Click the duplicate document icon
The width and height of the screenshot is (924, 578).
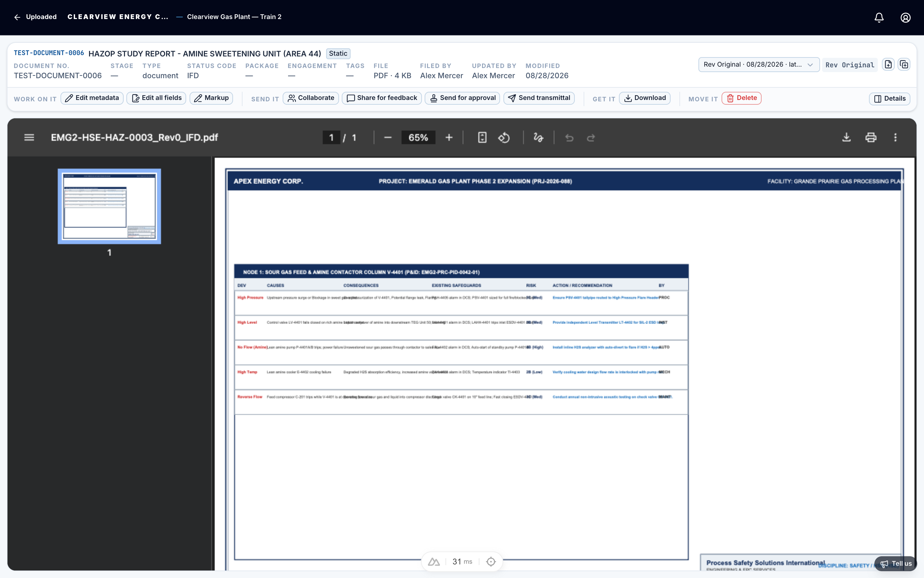(x=904, y=64)
